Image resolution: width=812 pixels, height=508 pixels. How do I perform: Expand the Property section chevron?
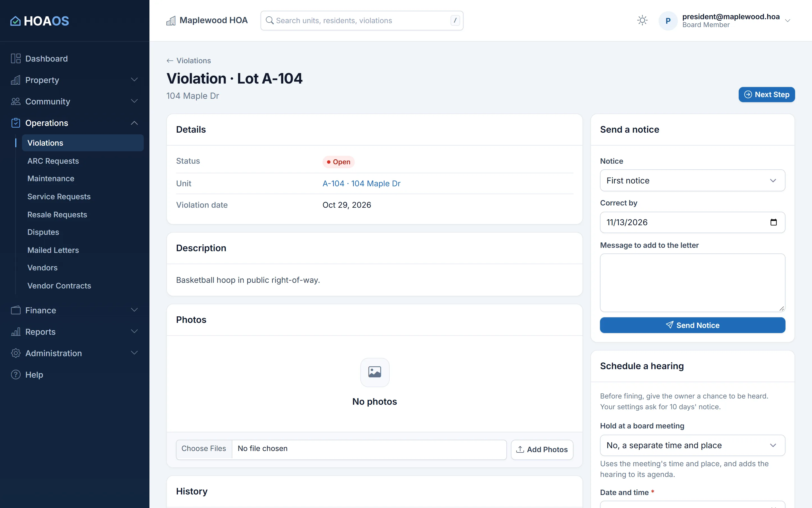(134, 80)
